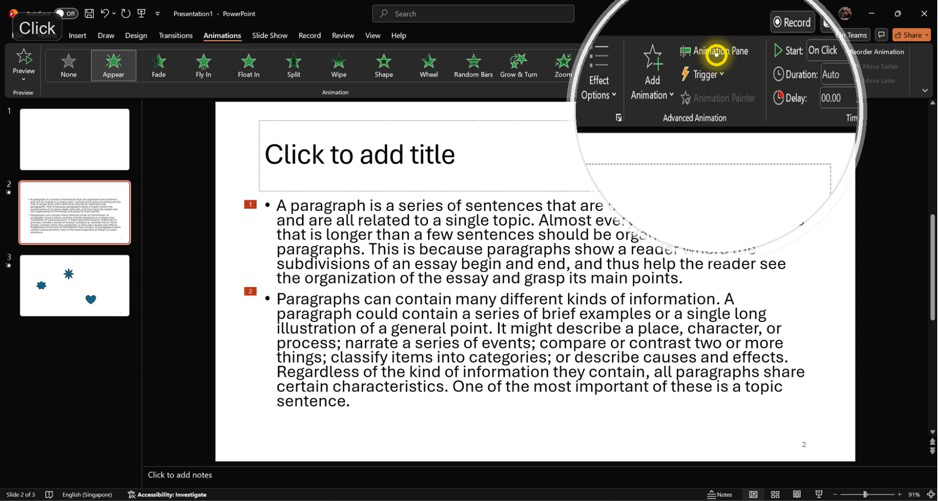The width and height of the screenshot is (939, 501).
Task: Click the Search box in title bar
Action: pos(473,13)
